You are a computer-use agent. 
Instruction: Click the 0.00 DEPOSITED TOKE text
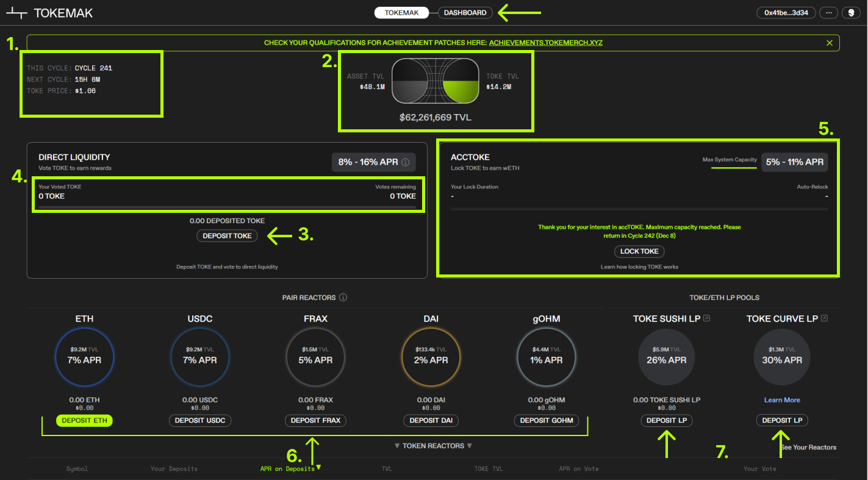(x=227, y=221)
